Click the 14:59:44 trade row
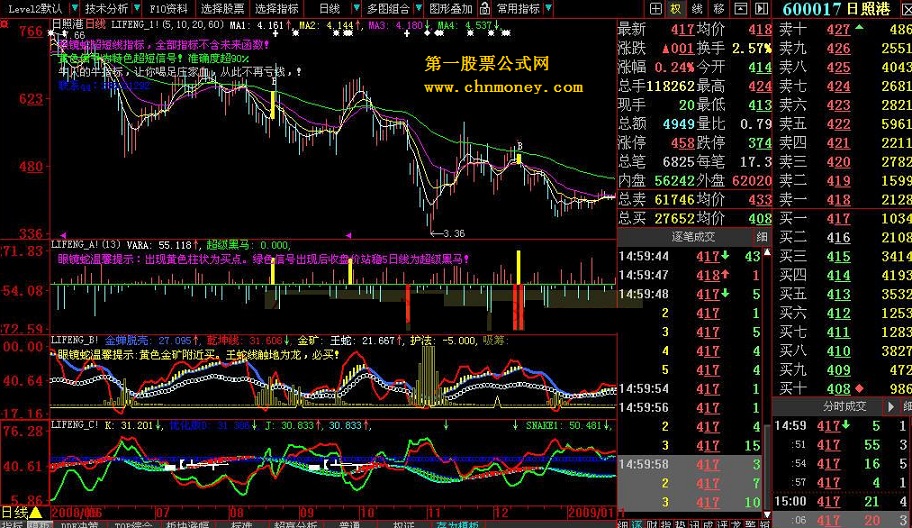The width and height of the screenshot is (912, 528). click(689, 256)
